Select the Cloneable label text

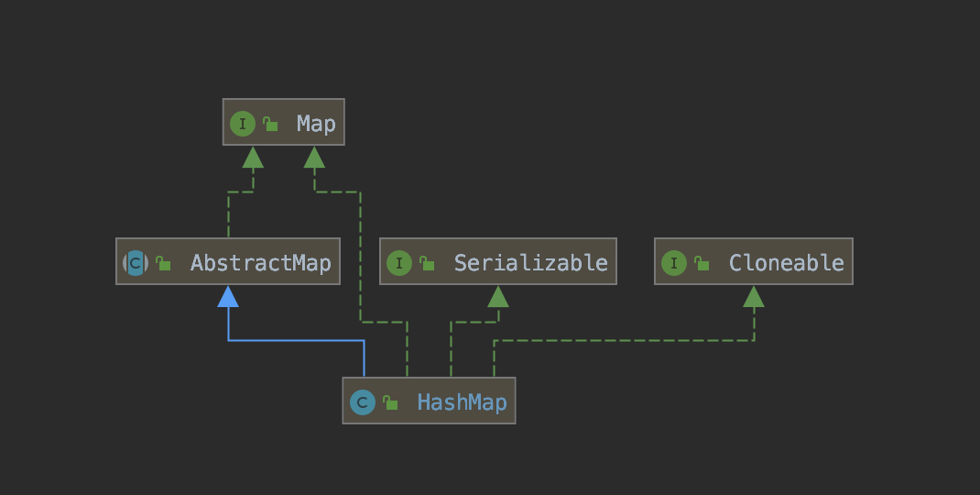[x=786, y=263]
